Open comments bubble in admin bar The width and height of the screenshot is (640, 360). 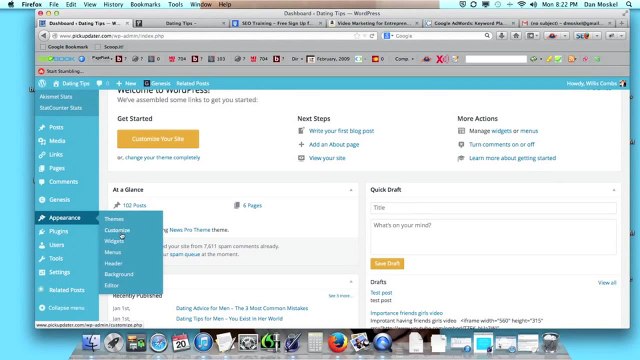(x=99, y=83)
